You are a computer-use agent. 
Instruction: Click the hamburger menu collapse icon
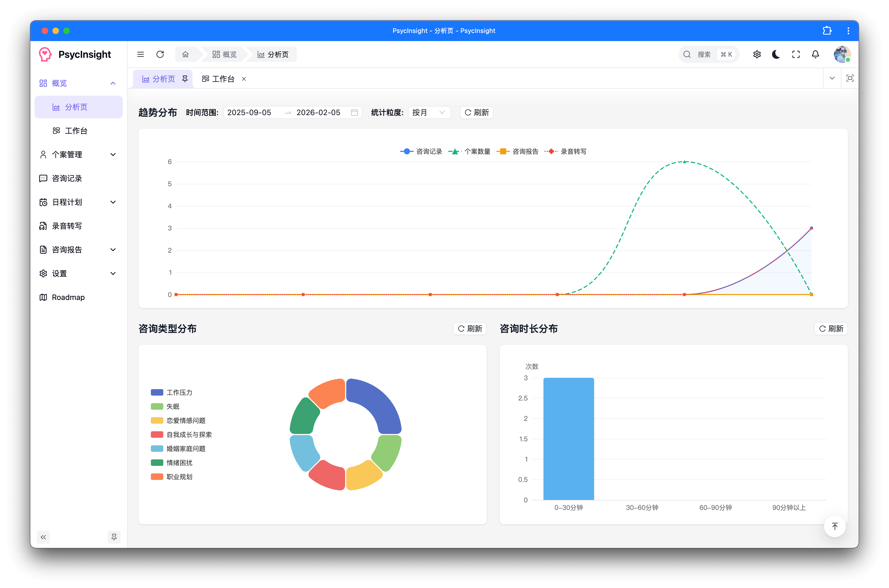[x=141, y=54]
